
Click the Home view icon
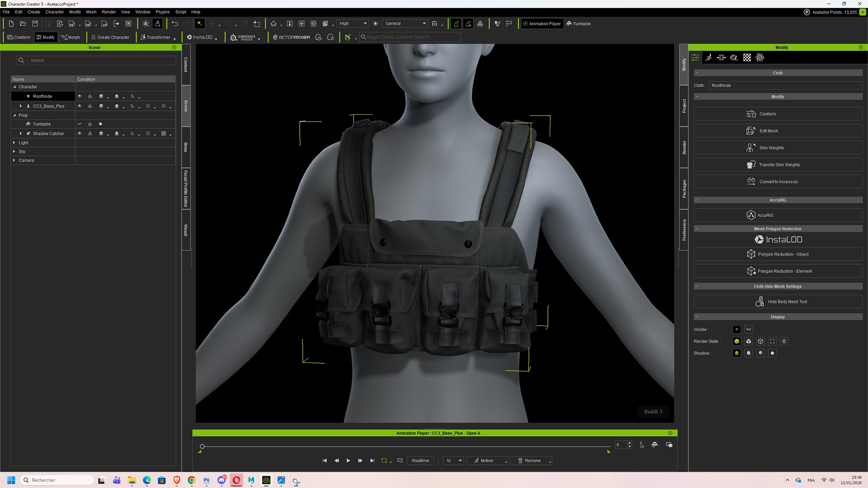(274, 23)
